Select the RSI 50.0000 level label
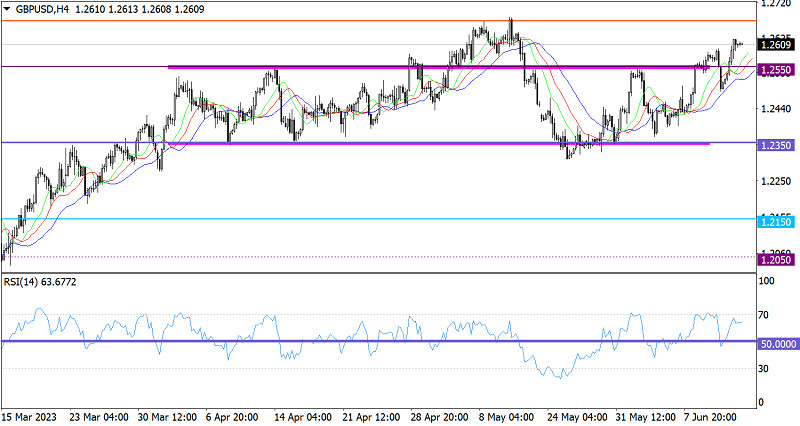Viewport: 800px width, 426px height. (776, 342)
